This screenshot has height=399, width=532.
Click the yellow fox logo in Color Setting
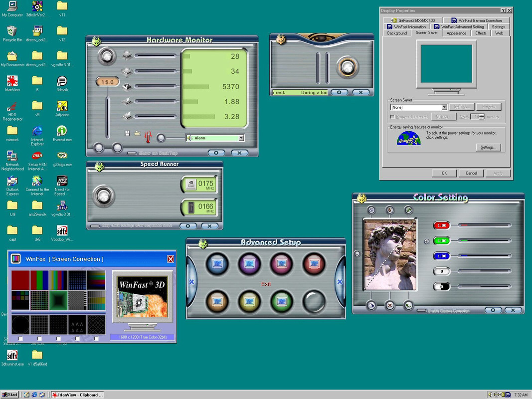361,199
